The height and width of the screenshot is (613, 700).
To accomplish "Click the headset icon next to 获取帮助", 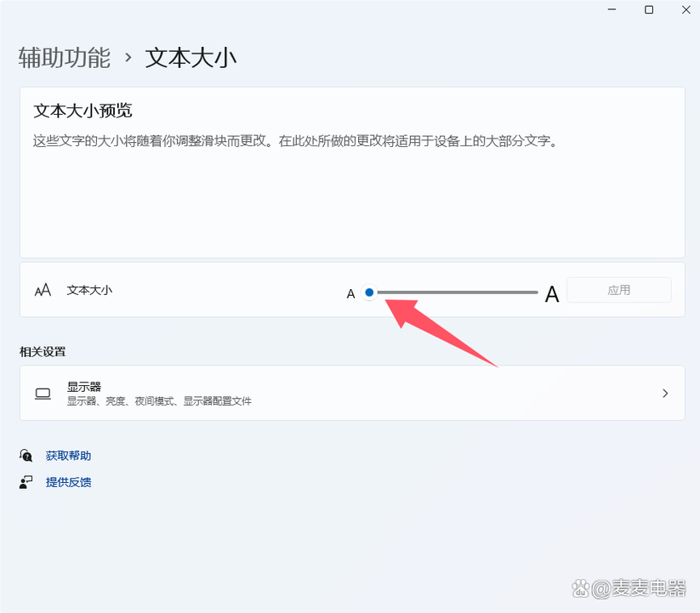I will [26, 455].
